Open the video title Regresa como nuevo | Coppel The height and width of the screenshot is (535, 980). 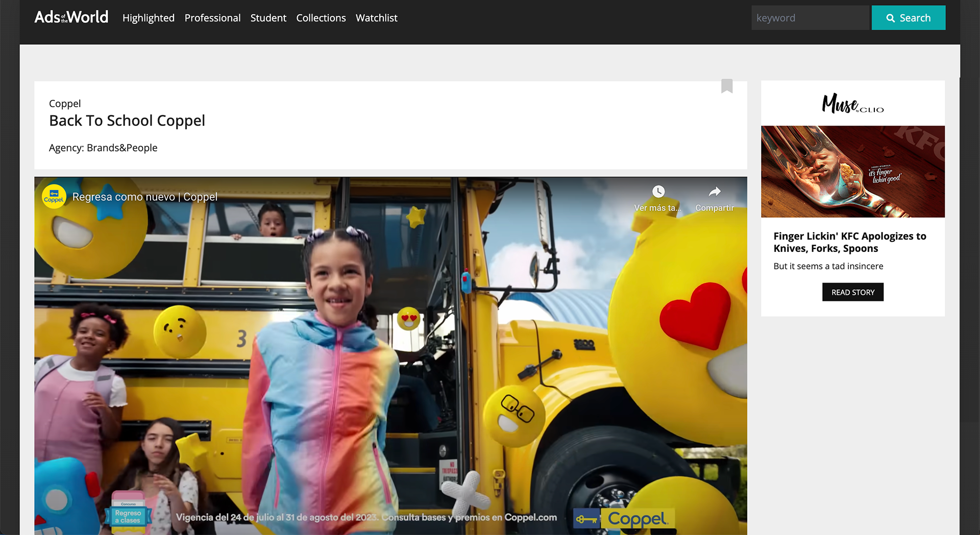point(145,197)
